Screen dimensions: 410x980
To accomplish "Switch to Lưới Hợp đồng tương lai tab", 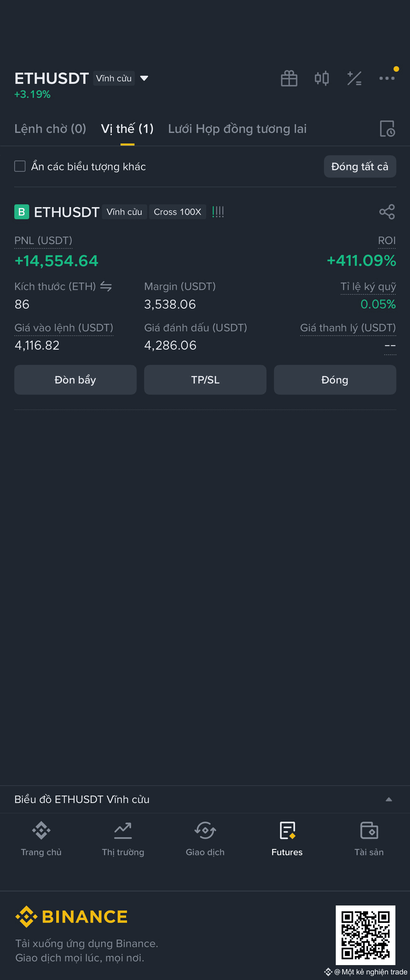I will (x=237, y=129).
